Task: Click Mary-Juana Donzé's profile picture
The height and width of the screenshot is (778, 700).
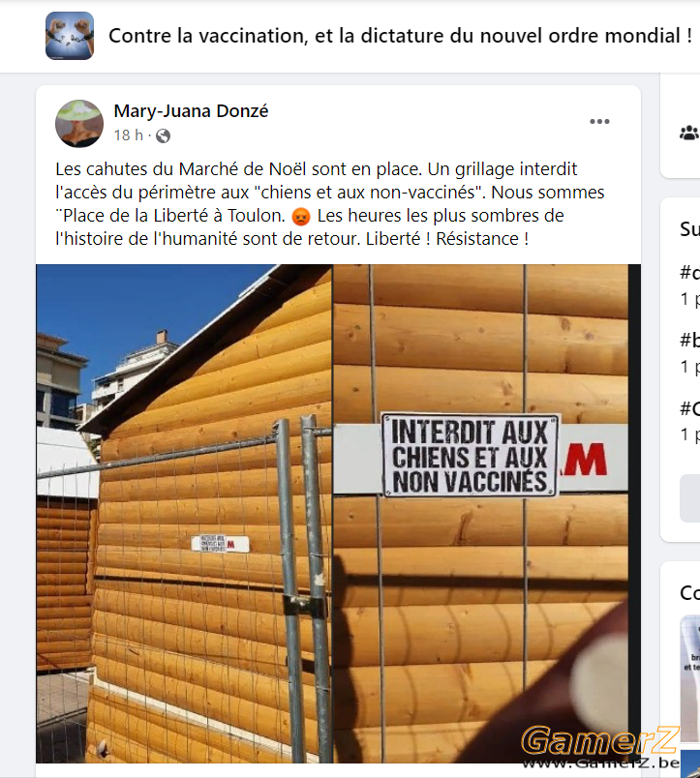Action: point(79,124)
